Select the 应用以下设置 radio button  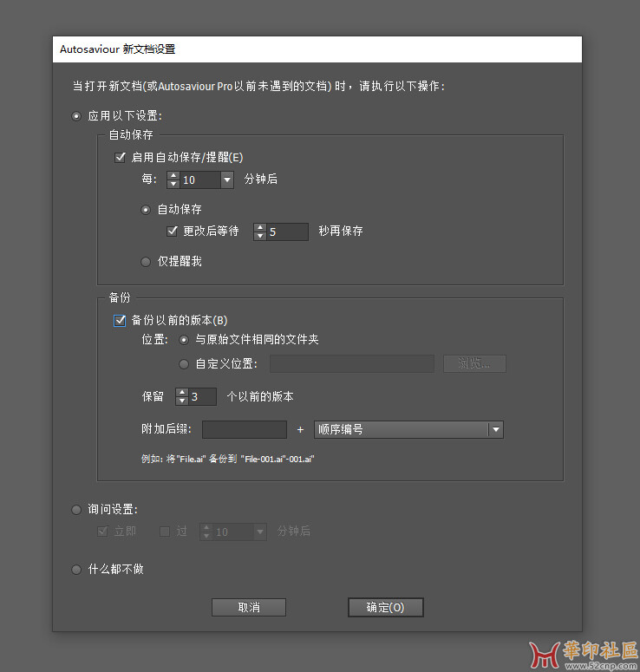point(76,116)
